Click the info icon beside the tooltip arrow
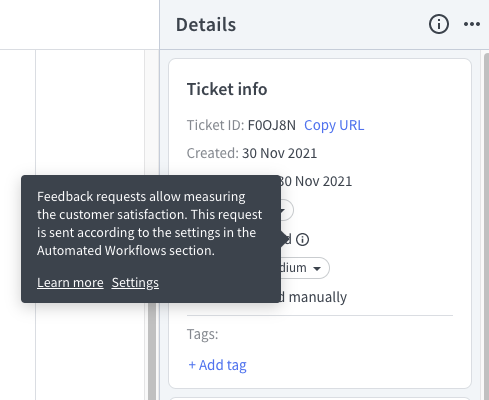This screenshot has height=400, width=489. coord(303,239)
